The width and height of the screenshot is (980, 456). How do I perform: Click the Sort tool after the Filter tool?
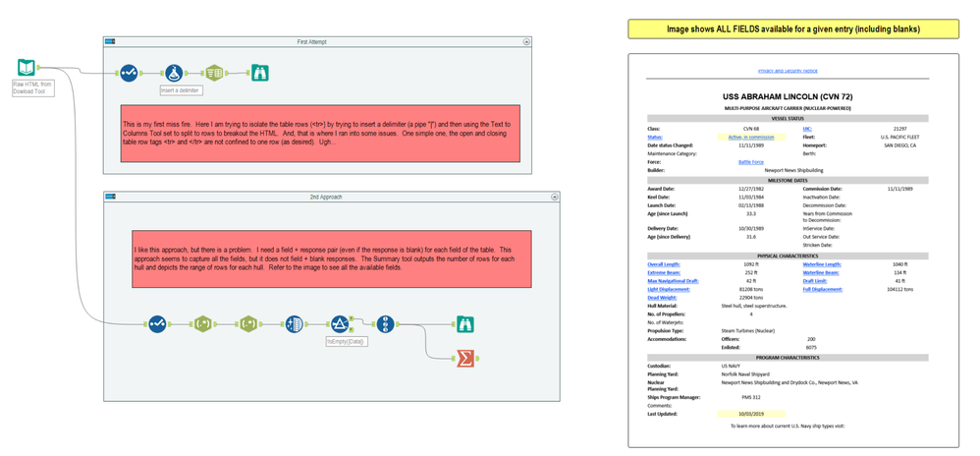[385, 324]
